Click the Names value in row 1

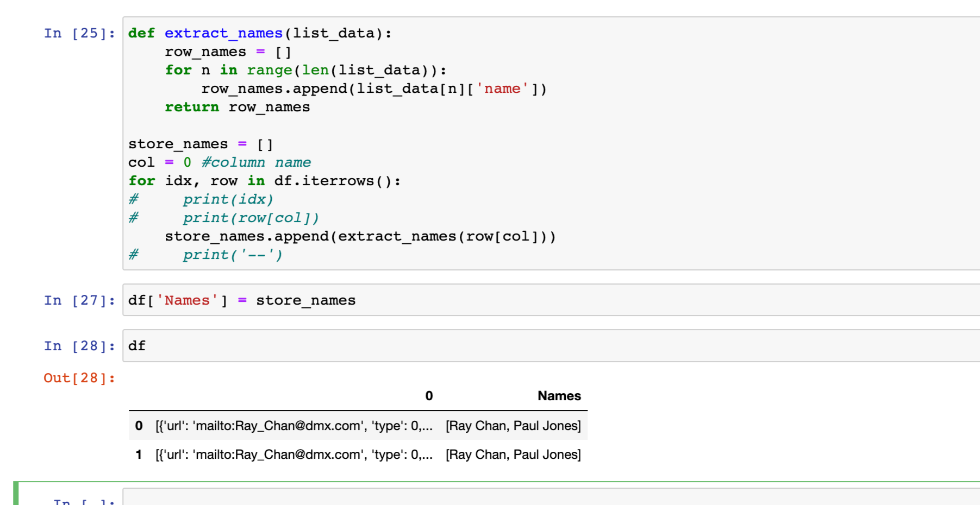pyautogui.click(x=513, y=454)
